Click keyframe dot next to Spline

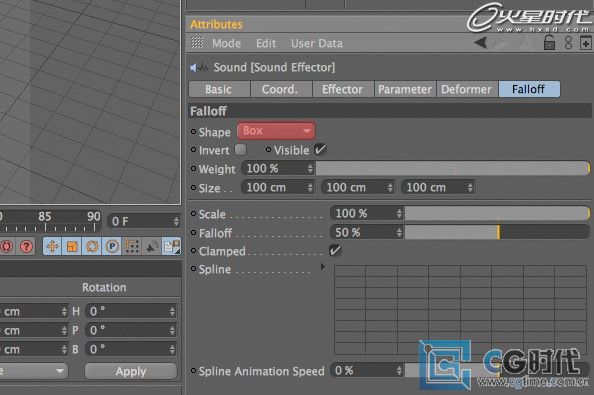coord(193,269)
